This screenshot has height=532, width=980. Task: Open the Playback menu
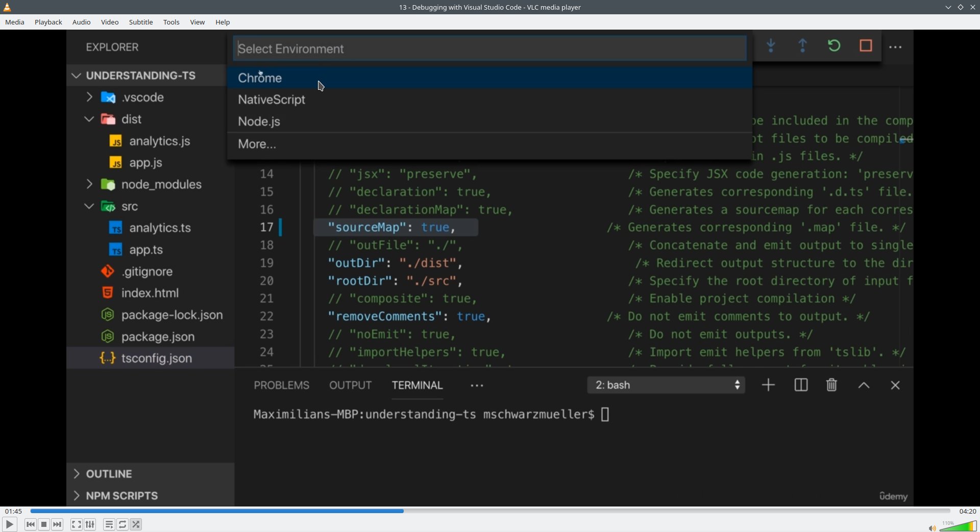(x=48, y=22)
